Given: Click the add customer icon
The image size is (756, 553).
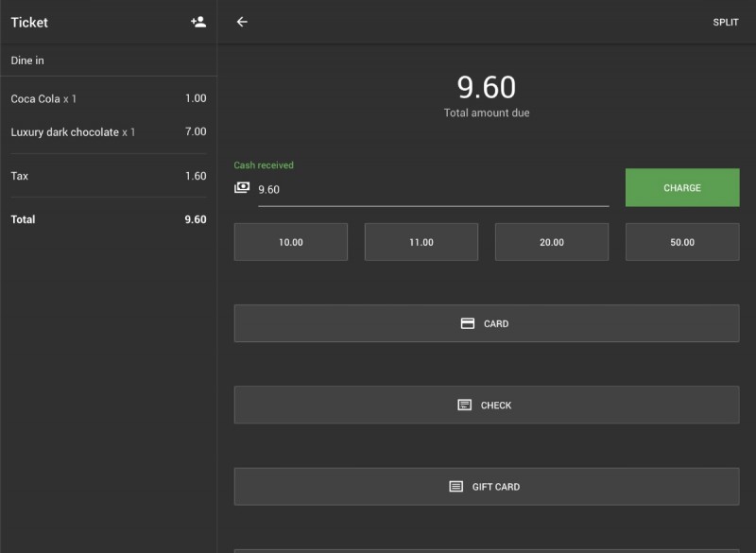Looking at the screenshot, I should (200, 22).
